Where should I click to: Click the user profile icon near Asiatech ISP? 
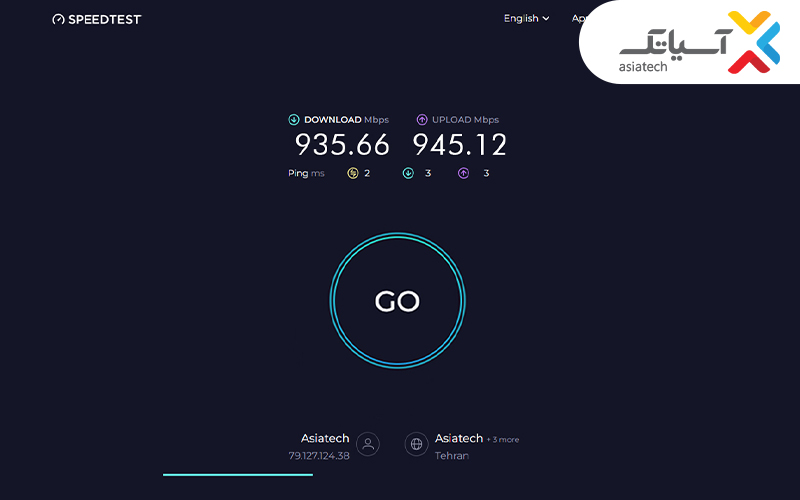(x=368, y=444)
